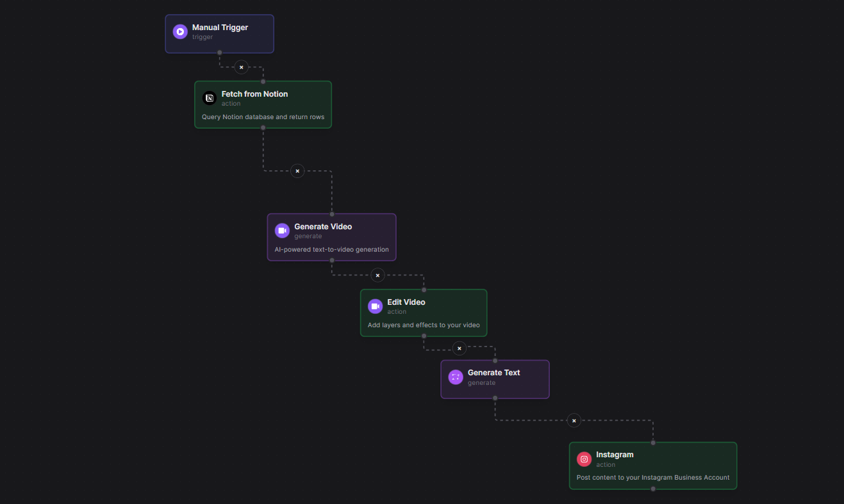Delete connection between Manual Trigger and Fetch from Notion
Image resolution: width=844 pixels, height=504 pixels.
[x=242, y=67]
